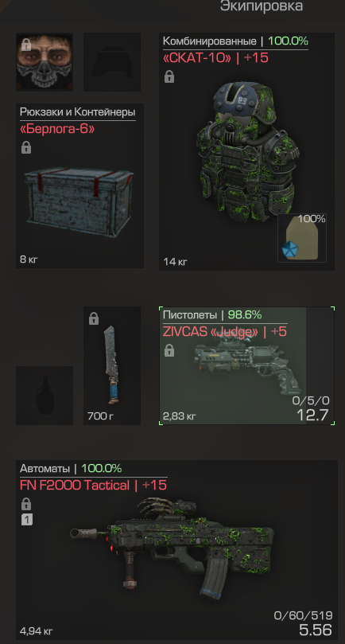The width and height of the screenshot is (345, 644).
Task: Click the lock icon under FN F2000 name
Action: [x=26, y=504]
